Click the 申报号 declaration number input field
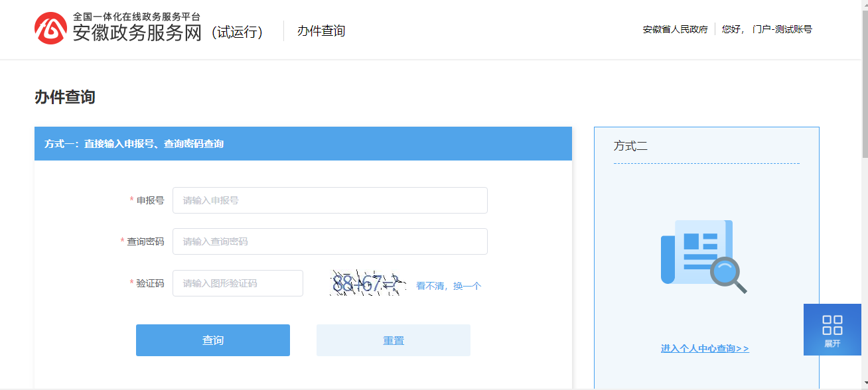This screenshot has height=390, width=868. 330,200
